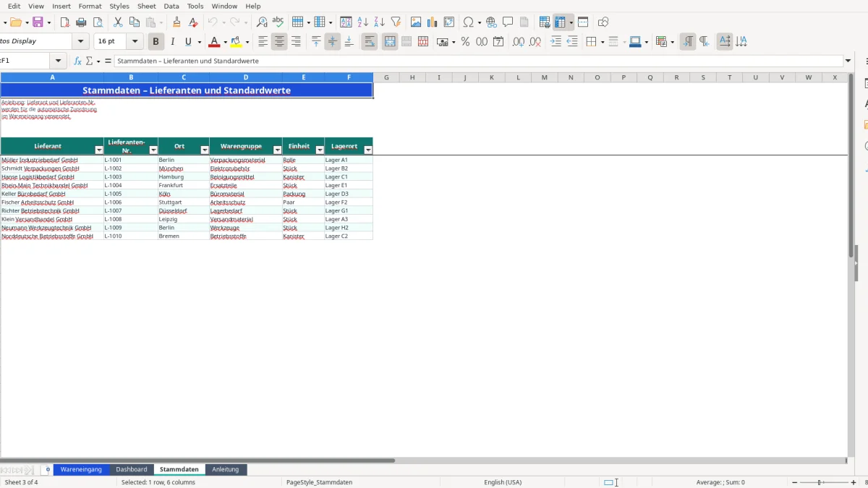Screen dimensions: 868x488
Task: Select cell Müller Industriebedarf GmbH
Action: (x=52, y=160)
